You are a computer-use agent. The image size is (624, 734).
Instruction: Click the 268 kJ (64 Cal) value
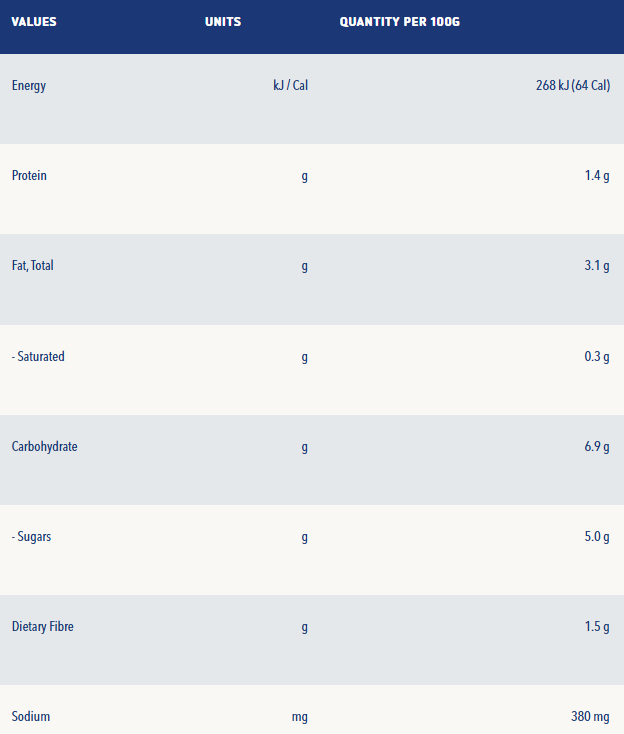573,86
